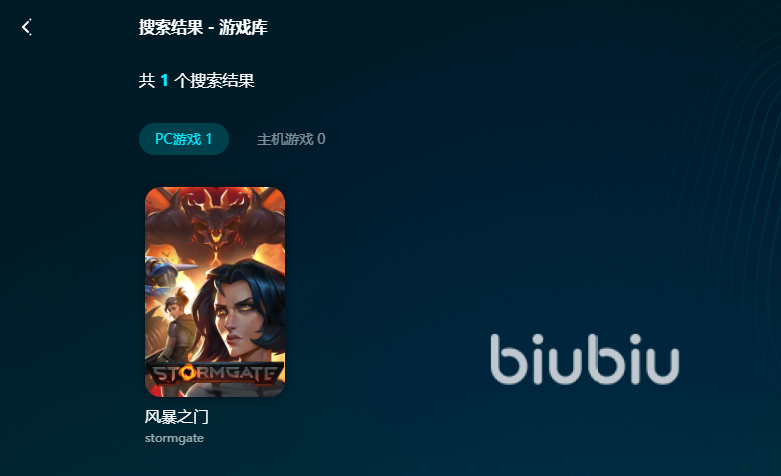781x476 pixels.
Task: Click the 游戏库 word in the header
Action: [x=244, y=27]
